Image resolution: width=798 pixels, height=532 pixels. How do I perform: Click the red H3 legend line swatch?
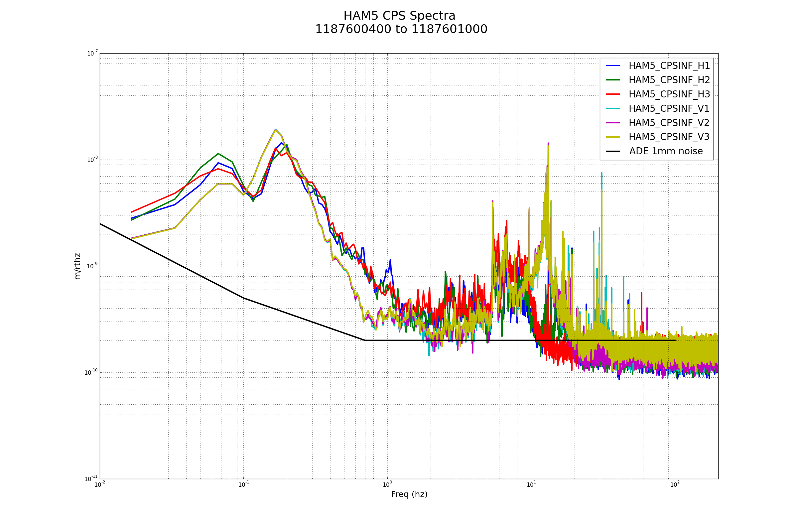[x=613, y=94]
